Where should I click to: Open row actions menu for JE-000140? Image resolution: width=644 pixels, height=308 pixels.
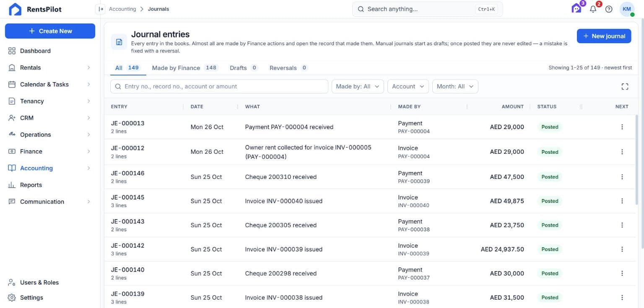tap(622, 274)
